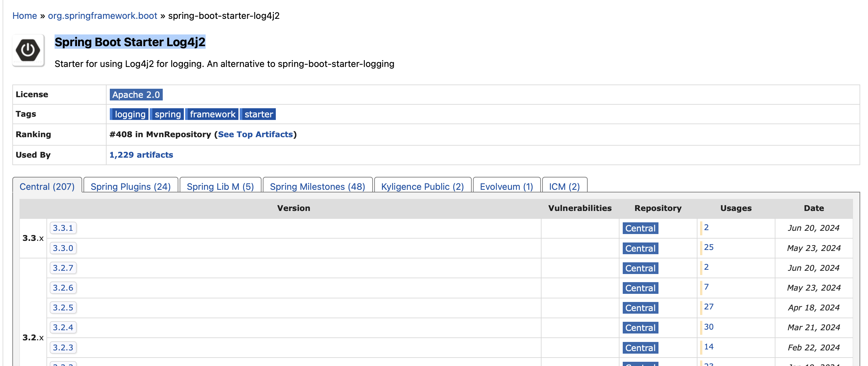Open version 3.2.5
This screenshot has height=366, width=868.
[63, 307]
